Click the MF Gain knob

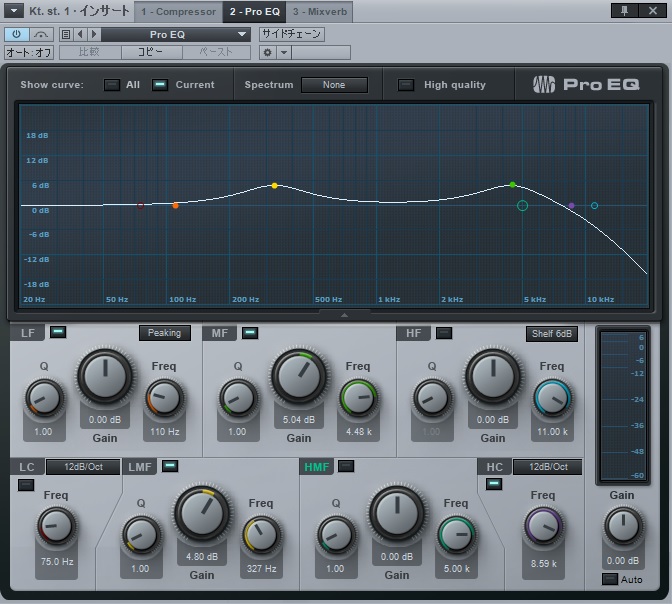pyautogui.click(x=298, y=377)
